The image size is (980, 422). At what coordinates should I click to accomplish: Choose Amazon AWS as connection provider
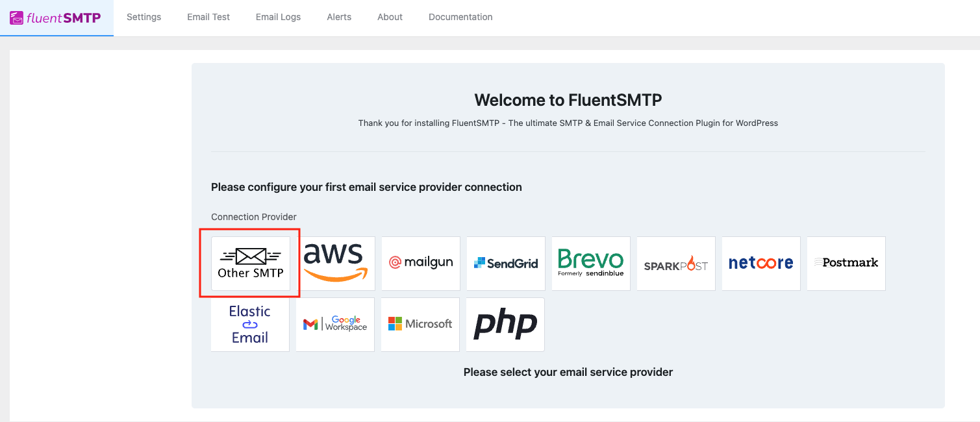[335, 263]
